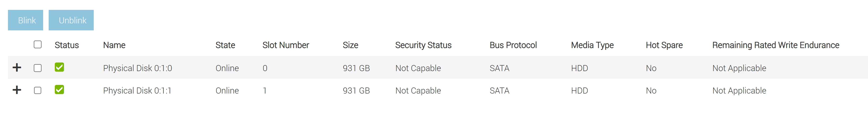Select the Physical Disk 0:1:1 name

[137, 91]
